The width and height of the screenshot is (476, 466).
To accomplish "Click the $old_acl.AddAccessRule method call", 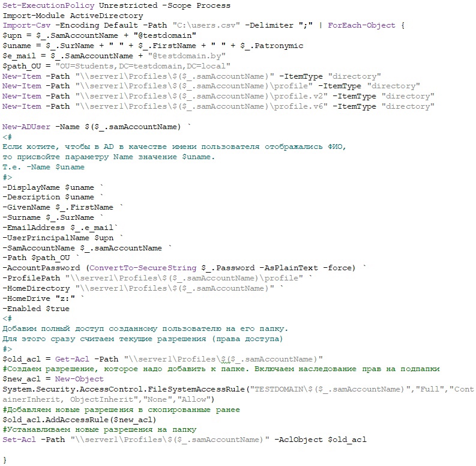I will point(79,419).
